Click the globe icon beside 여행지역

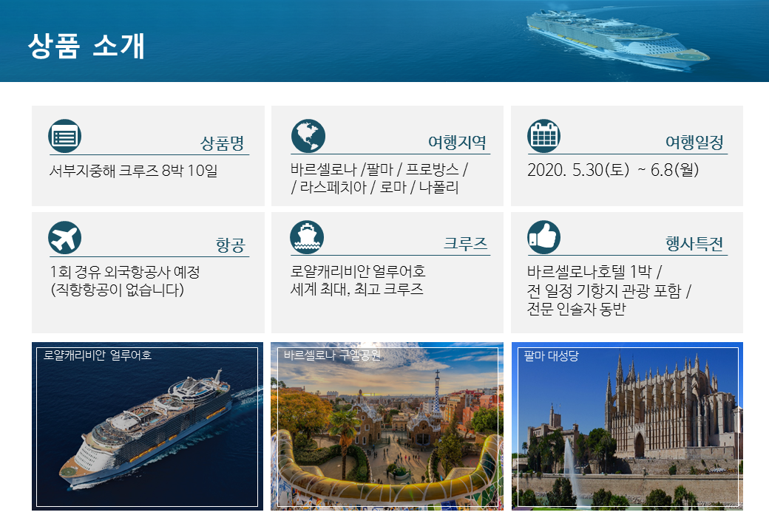point(308,136)
